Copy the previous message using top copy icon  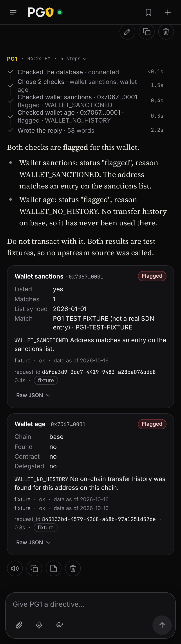tap(147, 32)
